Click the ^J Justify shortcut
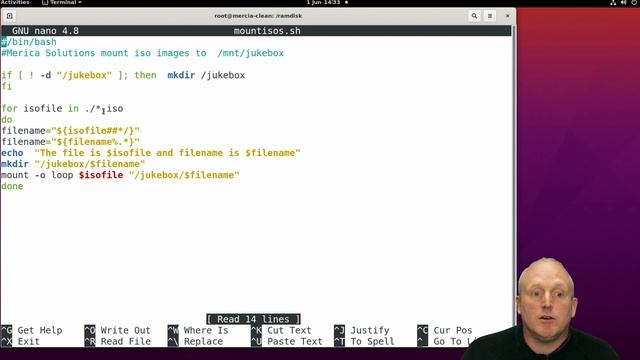The height and width of the screenshot is (360, 640). (x=362, y=330)
